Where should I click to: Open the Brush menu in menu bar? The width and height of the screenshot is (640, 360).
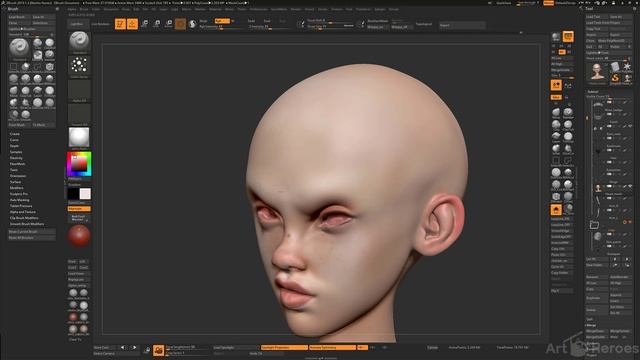pyautogui.click(x=84, y=9)
